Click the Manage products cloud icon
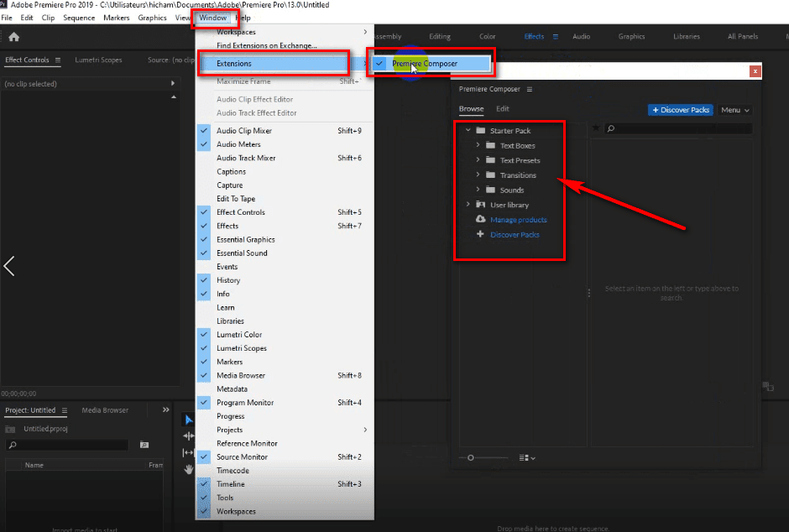The width and height of the screenshot is (789, 532). pyautogui.click(x=480, y=220)
